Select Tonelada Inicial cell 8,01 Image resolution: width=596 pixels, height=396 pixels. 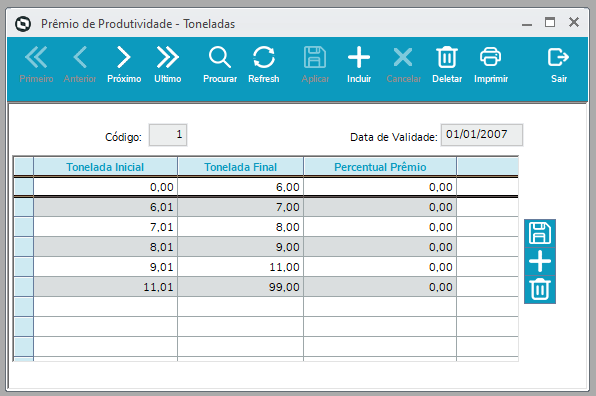click(x=105, y=247)
